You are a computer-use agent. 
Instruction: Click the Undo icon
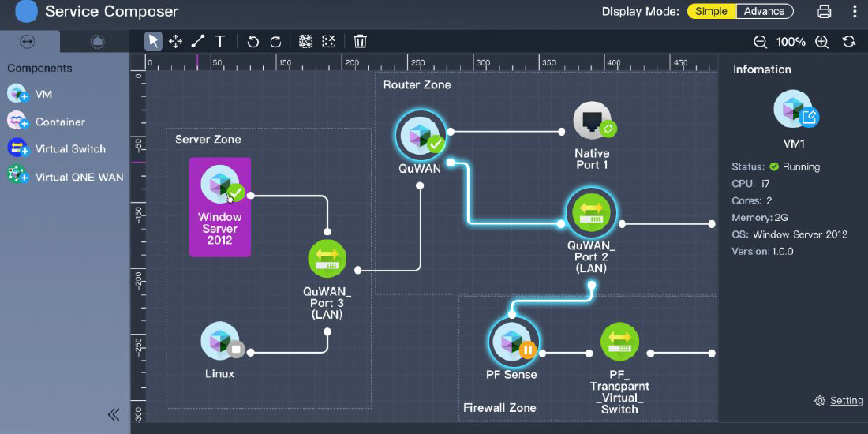click(253, 41)
